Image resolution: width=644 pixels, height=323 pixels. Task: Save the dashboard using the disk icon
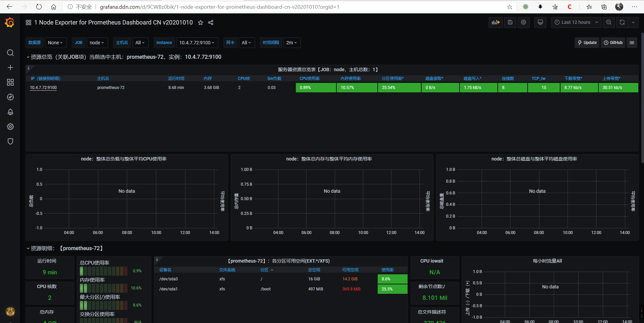(510, 22)
